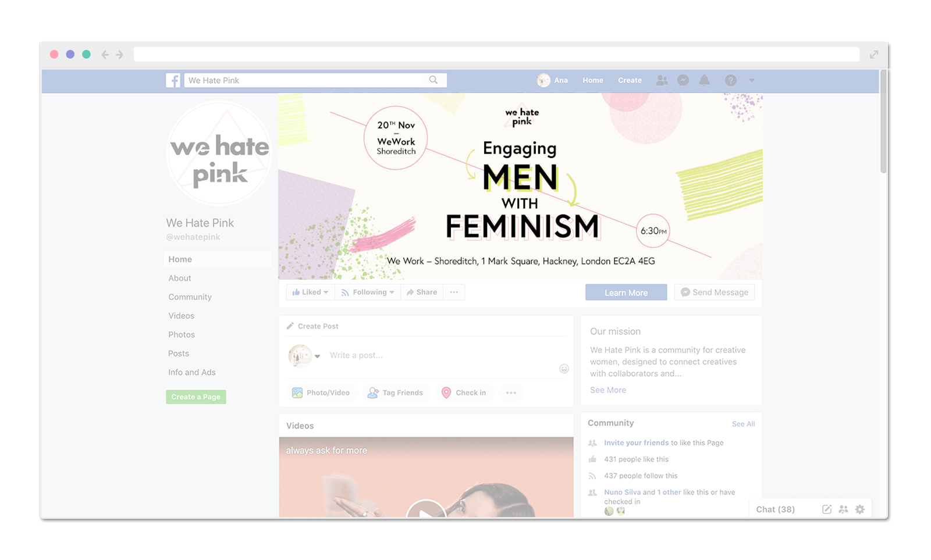
Task: Open the notifications bell icon
Action: click(x=704, y=80)
